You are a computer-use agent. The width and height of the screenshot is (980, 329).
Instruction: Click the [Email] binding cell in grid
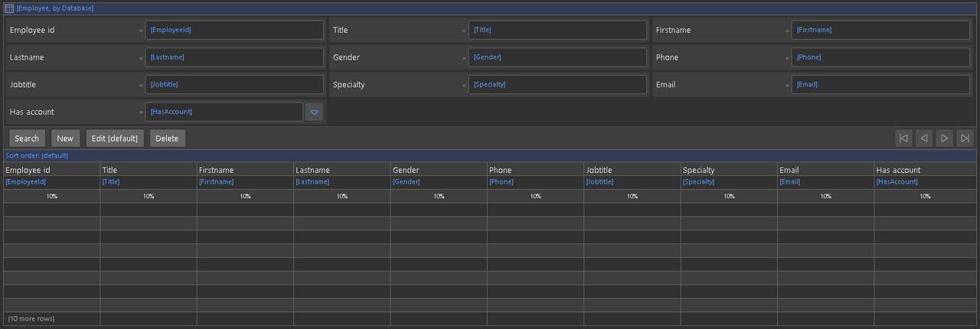(825, 182)
